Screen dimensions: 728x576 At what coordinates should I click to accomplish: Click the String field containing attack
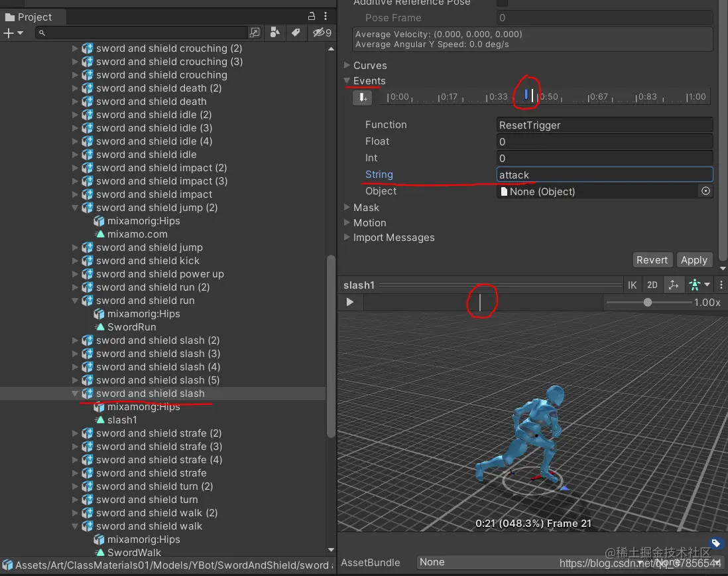click(605, 175)
